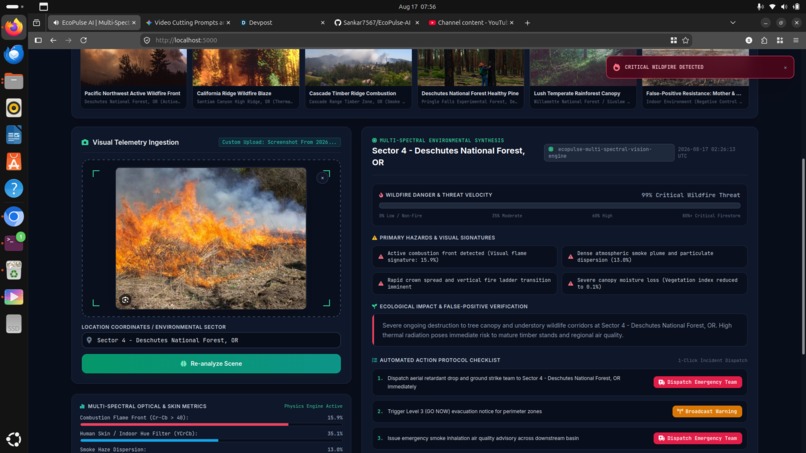Open LibreOffice Writer in the dock
This screenshot has width=806, height=453.
pos(14,135)
